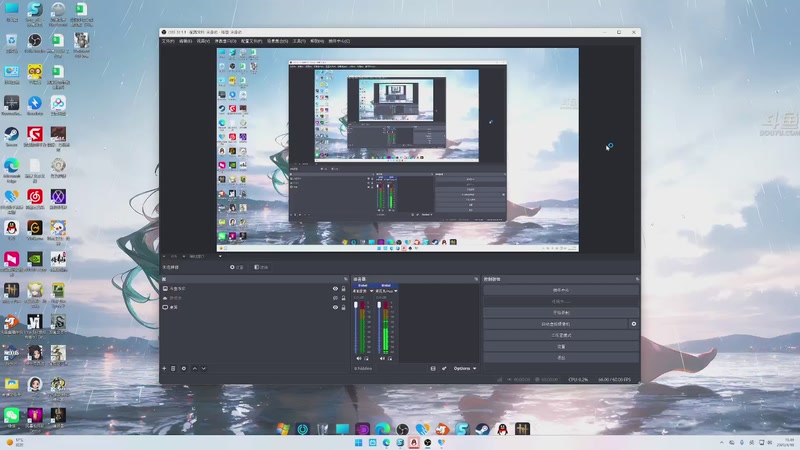
Task: Click Start Recording button in Controls
Action: tap(561, 312)
